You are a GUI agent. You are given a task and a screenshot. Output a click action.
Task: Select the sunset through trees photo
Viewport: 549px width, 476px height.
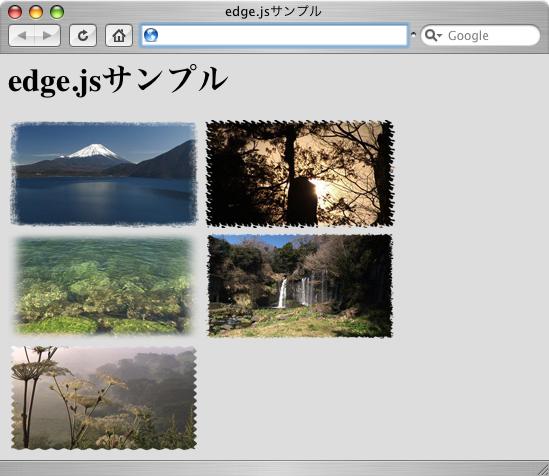click(x=300, y=173)
